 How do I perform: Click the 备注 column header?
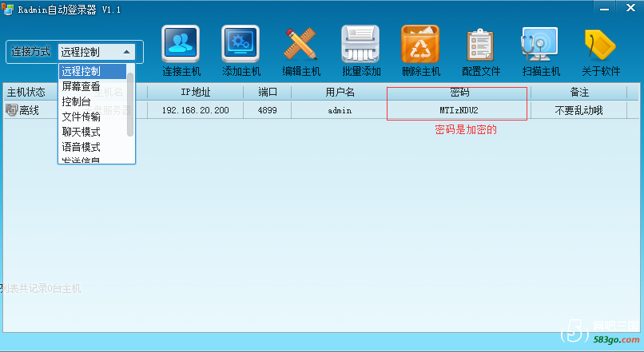(x=579, y=93)
